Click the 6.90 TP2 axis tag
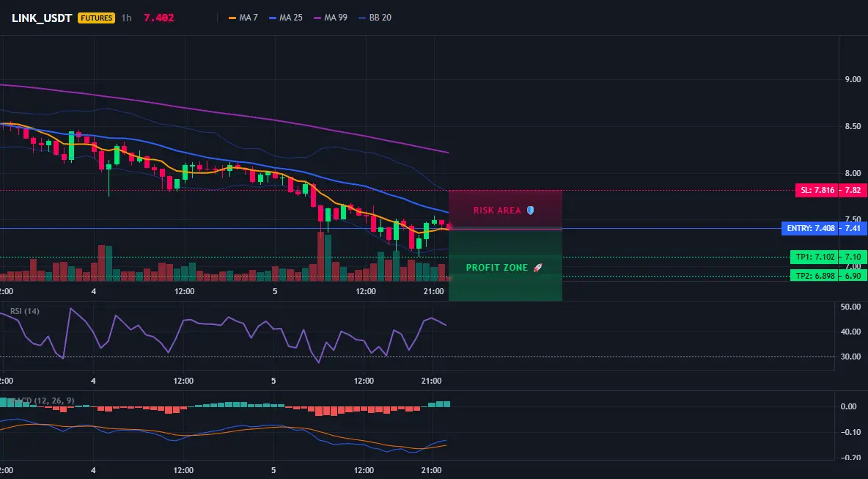Viewport: 868px width, 479px height. [x=853, y=276]
